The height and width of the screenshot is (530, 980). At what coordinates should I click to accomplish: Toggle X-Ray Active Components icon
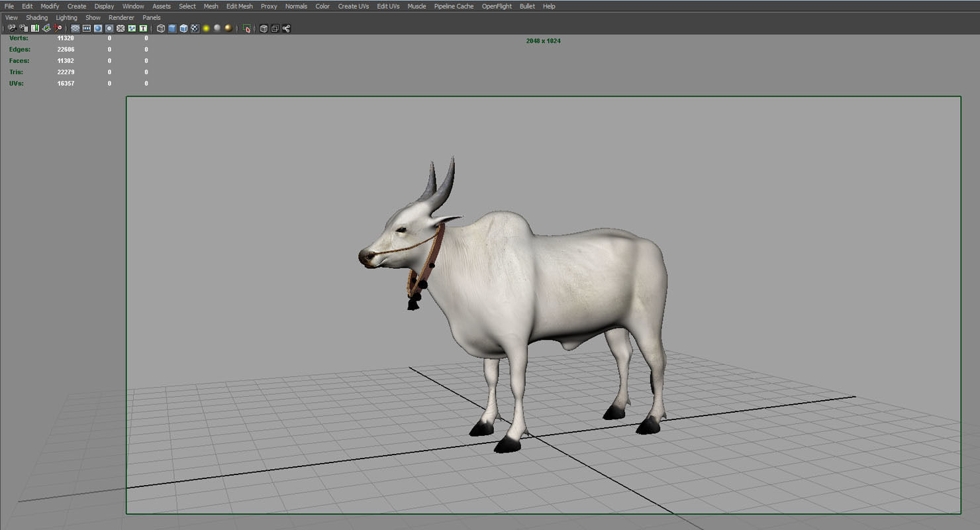click(x=275, y=28)
